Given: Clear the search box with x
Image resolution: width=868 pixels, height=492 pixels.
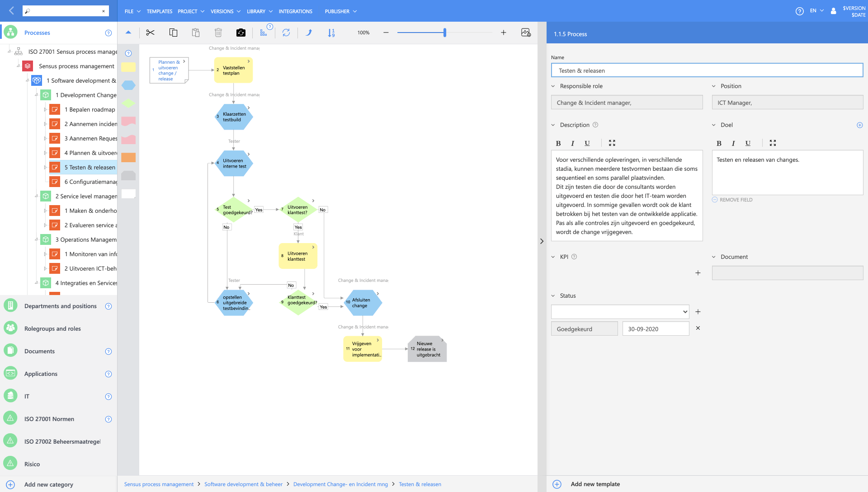Looking at the screenshot, I should pos(104,11).
